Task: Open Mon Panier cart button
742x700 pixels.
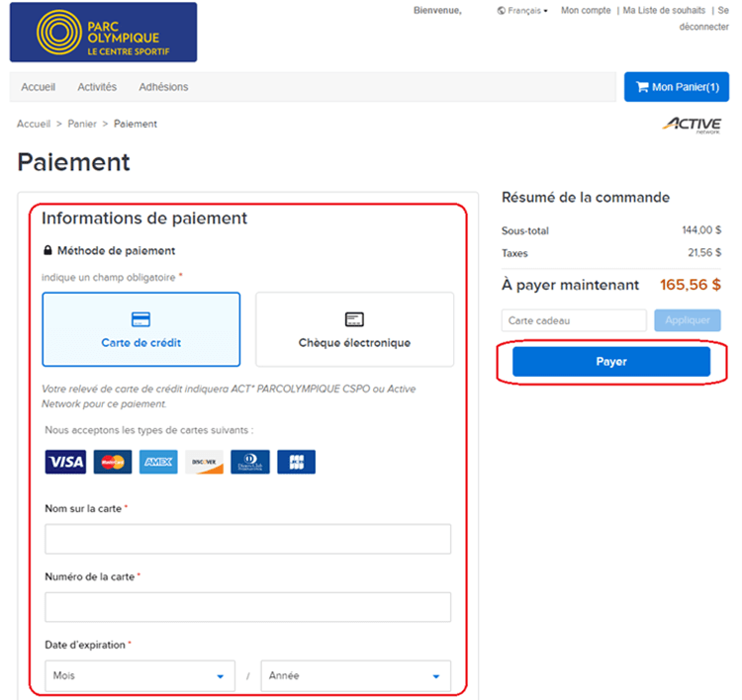Action: click(677, 87)
